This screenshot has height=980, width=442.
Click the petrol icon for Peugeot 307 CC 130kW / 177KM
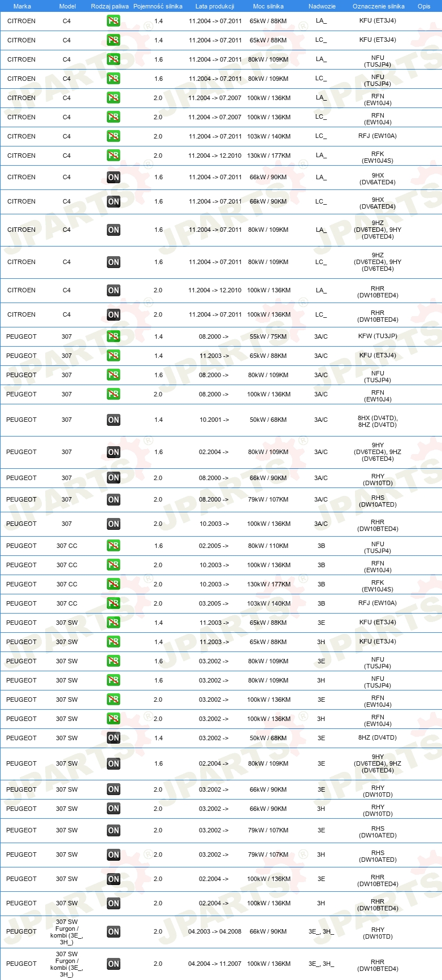114,584
